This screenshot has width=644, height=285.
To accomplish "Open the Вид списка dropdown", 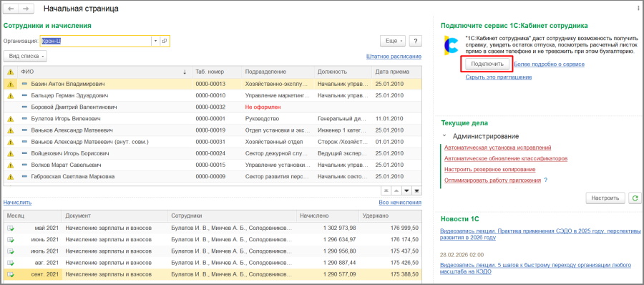I will tap(25, 56).
